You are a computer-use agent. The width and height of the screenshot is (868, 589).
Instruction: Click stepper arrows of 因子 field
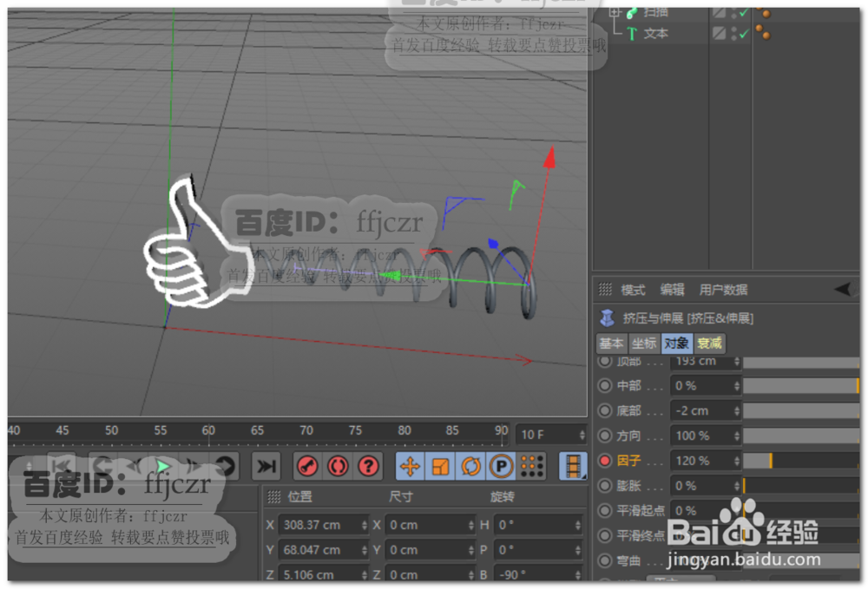(x=736, y=460)
